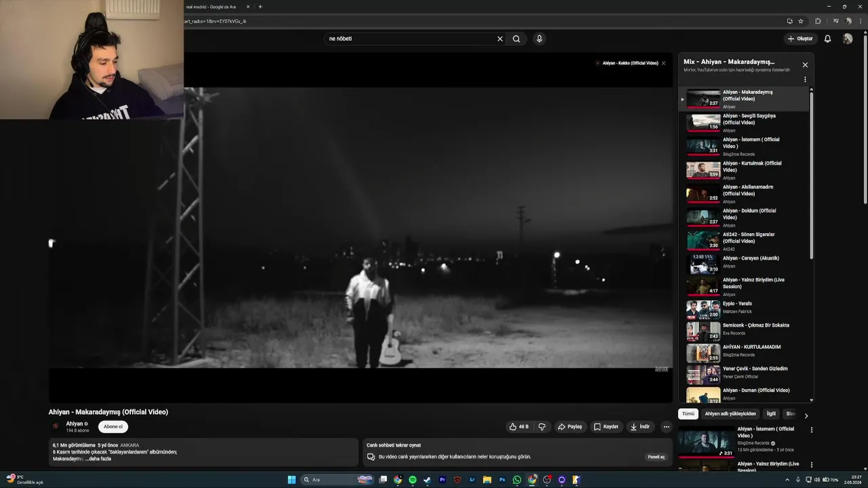Screen dimensions: 868x488
Task: Open Steam from the taskbar
Action: [427, 480]
